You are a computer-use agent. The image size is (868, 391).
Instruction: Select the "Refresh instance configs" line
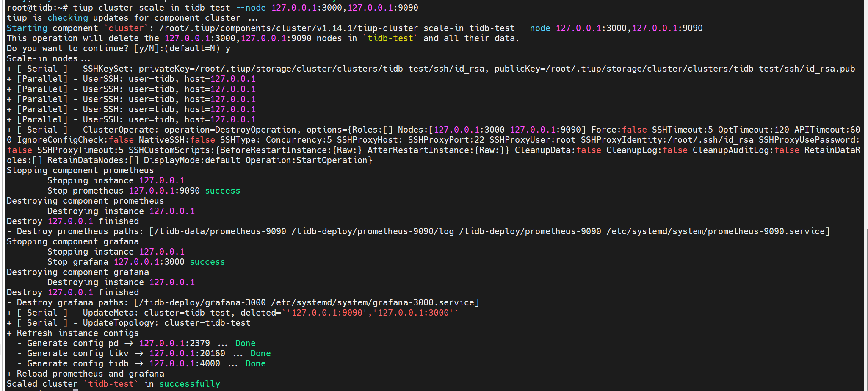73,333
